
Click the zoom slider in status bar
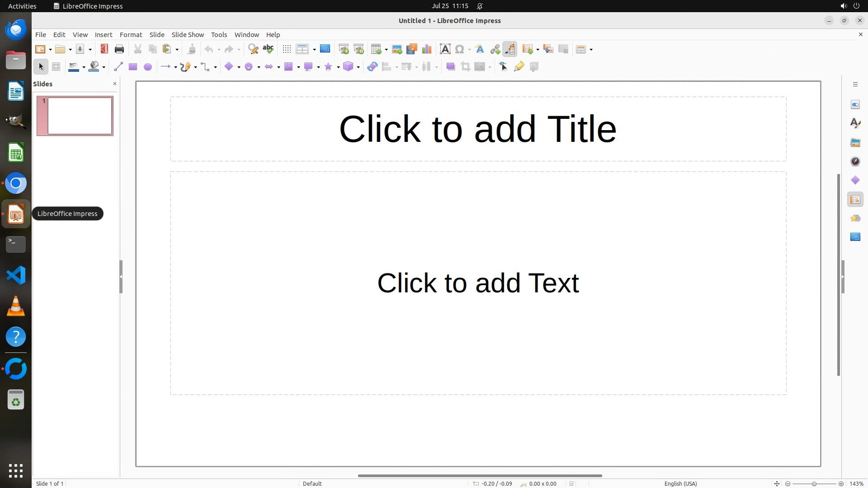point(814,483)
